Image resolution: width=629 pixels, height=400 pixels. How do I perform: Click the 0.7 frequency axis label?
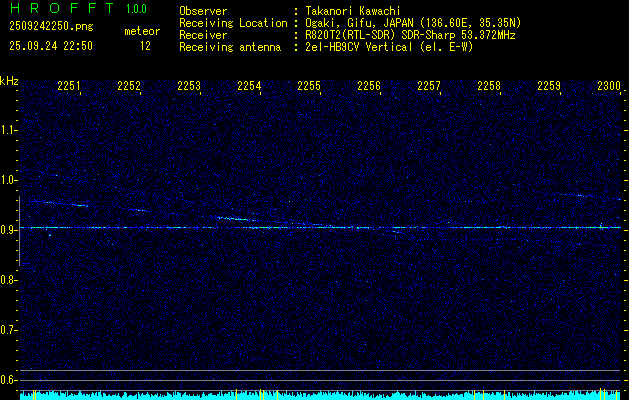pyautogui.click(x=9, y=329)
